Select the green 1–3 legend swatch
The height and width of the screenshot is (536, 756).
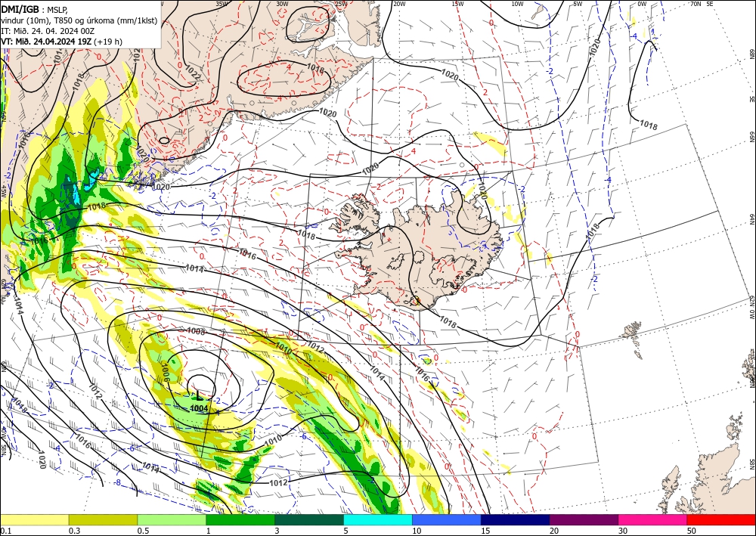[240, 519]
